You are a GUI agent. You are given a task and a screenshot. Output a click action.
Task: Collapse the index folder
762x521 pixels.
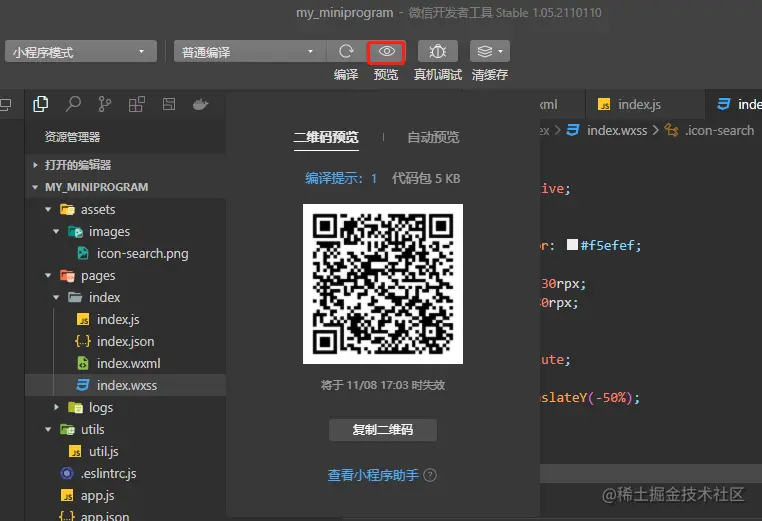56,297
